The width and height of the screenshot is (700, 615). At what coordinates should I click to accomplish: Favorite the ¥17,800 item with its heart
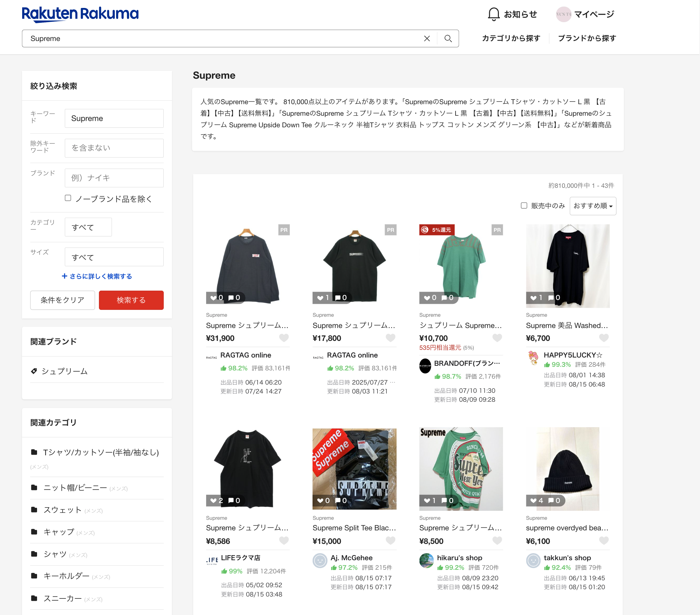pyautogui.click(x=390, y=338)
